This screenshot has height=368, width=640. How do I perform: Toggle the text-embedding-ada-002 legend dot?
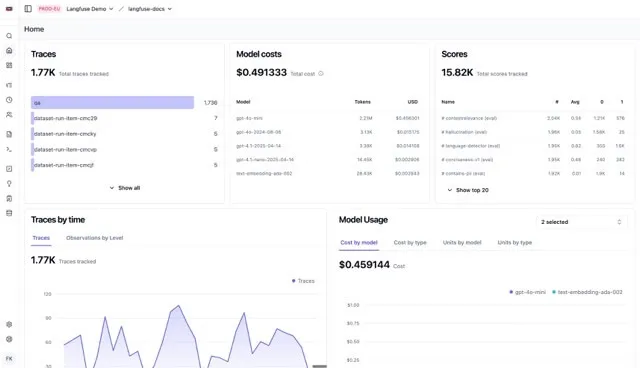click(554, 292)
